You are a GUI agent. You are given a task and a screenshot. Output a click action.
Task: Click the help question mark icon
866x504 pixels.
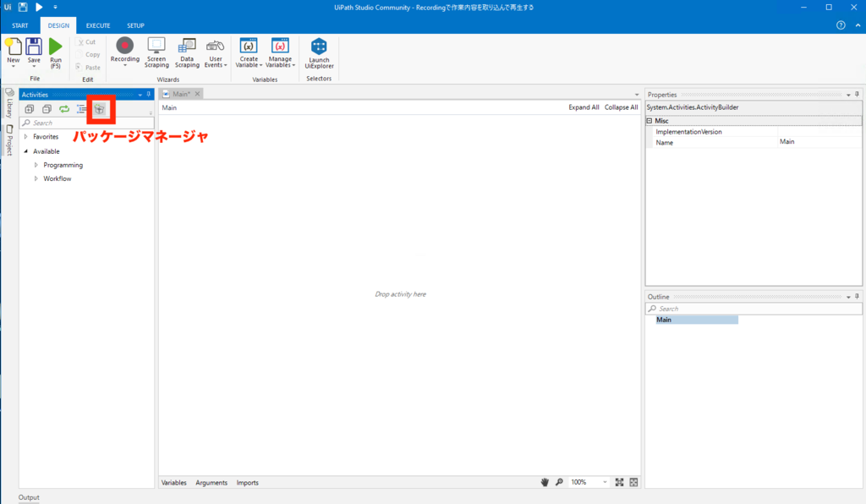pos(841,25)
